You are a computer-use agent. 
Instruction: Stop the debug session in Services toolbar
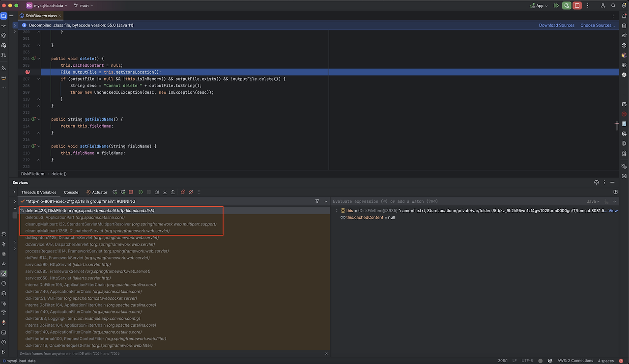[131, 192]
